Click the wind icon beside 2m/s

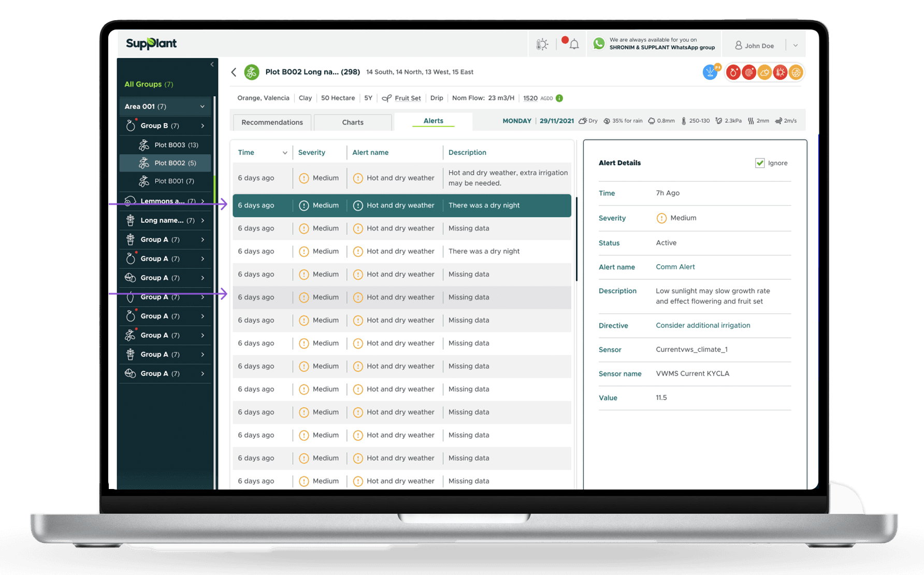pyautogui.click(x=778, y=121)
